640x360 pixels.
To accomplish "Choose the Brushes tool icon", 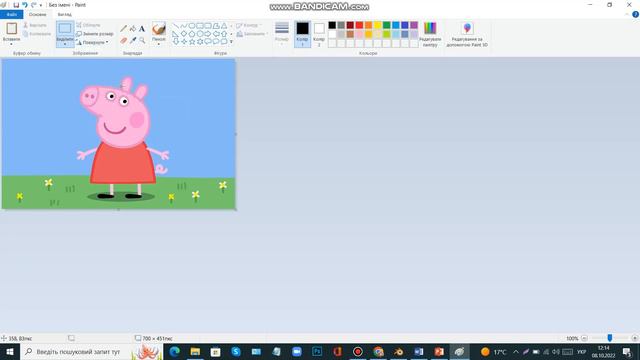I will point(159,29).
